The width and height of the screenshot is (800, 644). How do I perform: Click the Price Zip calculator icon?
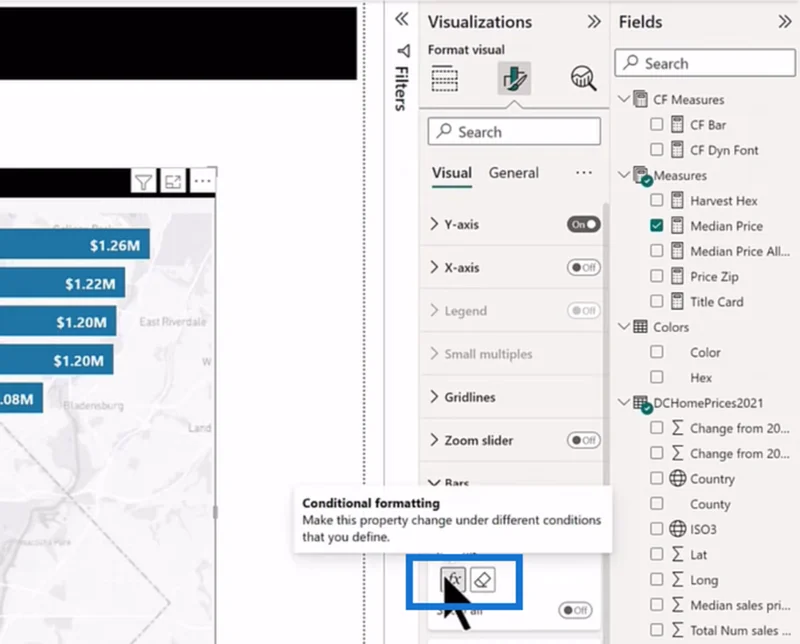(677, 277)
